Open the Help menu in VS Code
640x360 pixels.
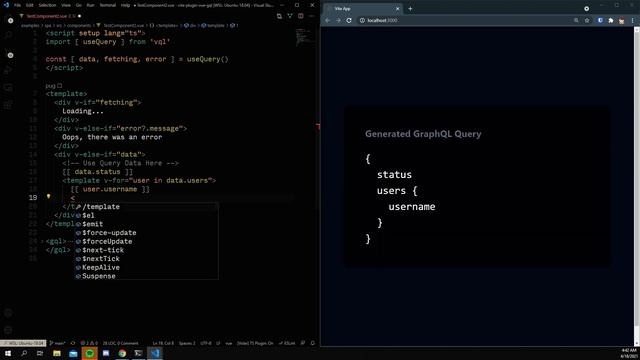pos(125,5)
